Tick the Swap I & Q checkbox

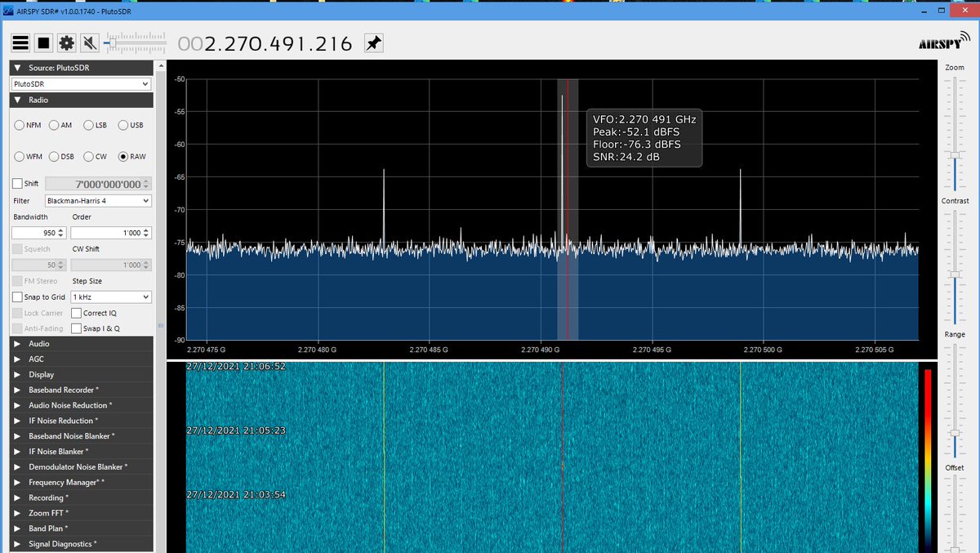(77, 328)
